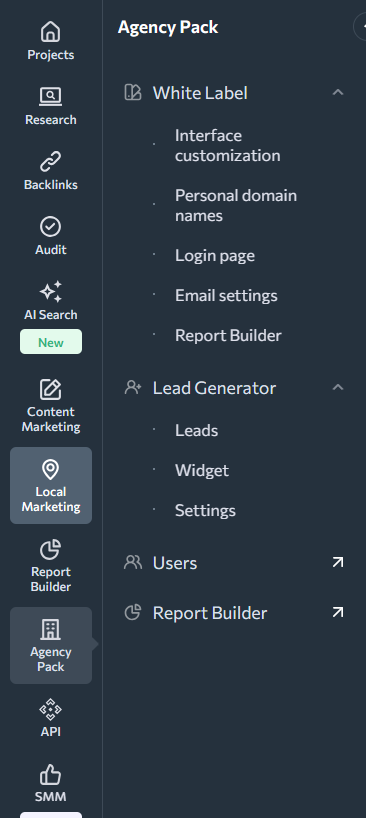Click the Agency Pack panel title
The height and width of the screenshot is (818, 366).
[x=168, y=28]
